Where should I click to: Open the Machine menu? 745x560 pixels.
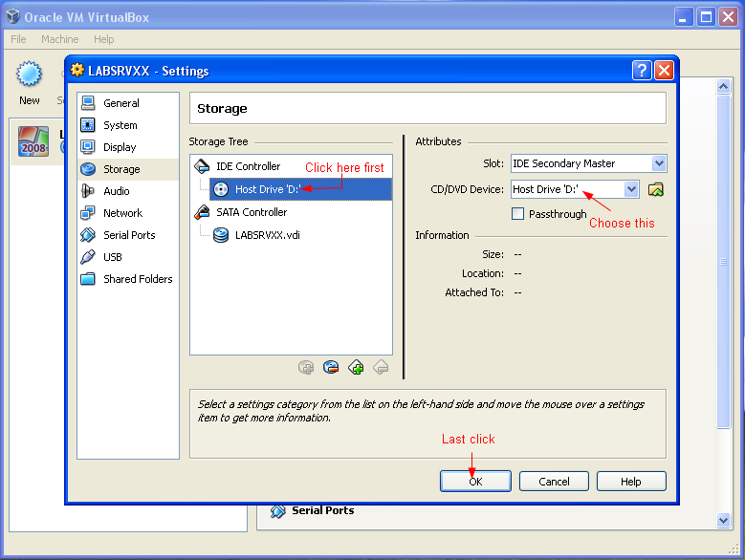pos(60,39)
